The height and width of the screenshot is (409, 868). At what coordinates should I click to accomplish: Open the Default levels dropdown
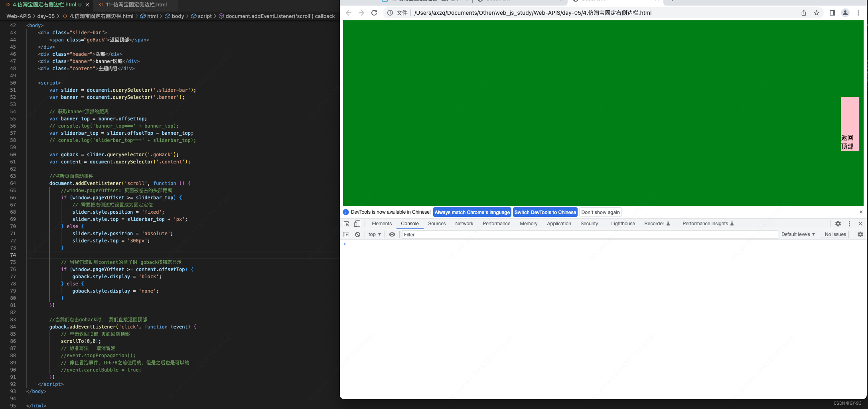pos(798,234)
